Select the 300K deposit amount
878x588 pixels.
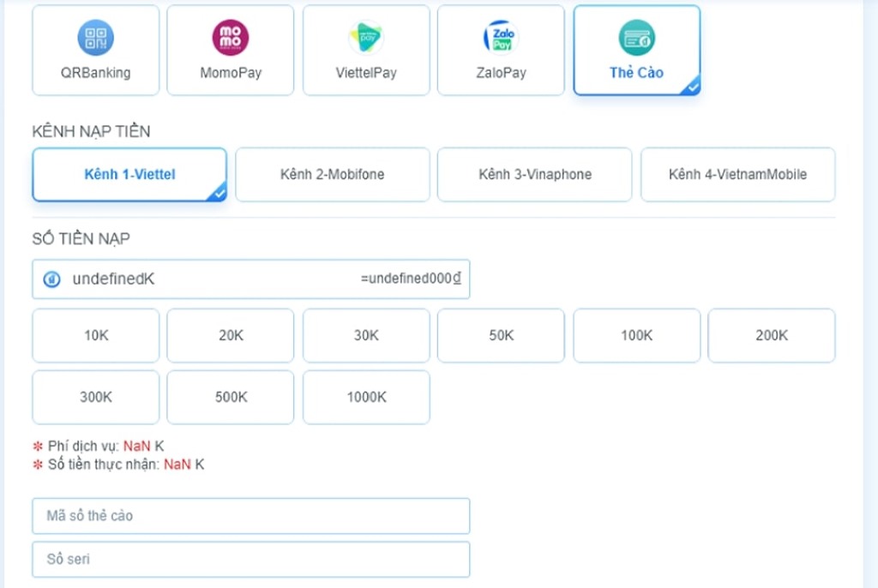point(96,398)
